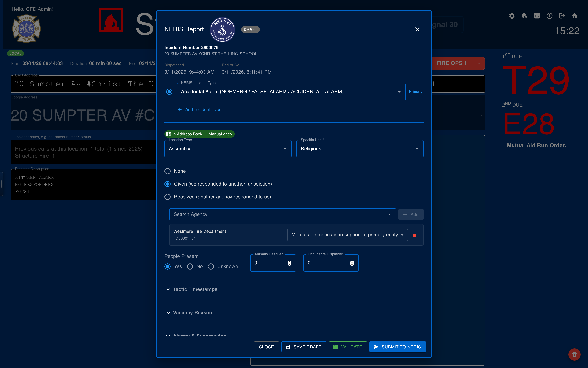
Task: Open the NERIS Incident Type dropdown
Action: pos(291,92)
